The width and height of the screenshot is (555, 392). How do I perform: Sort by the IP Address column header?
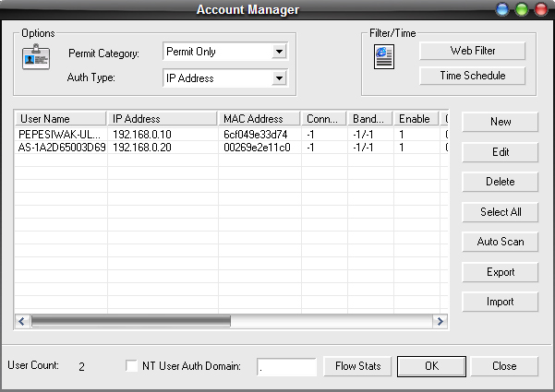click(x=163, y=119)
